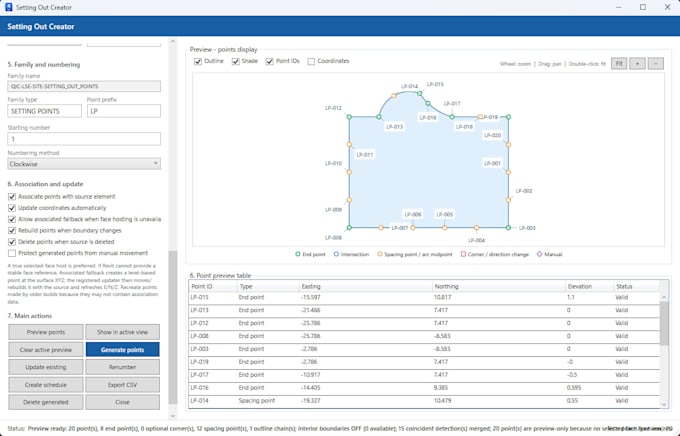The width and height of the screenshot is (680, 436).
Task: Click the Starting number input field
Action: [x=84, y=139]
